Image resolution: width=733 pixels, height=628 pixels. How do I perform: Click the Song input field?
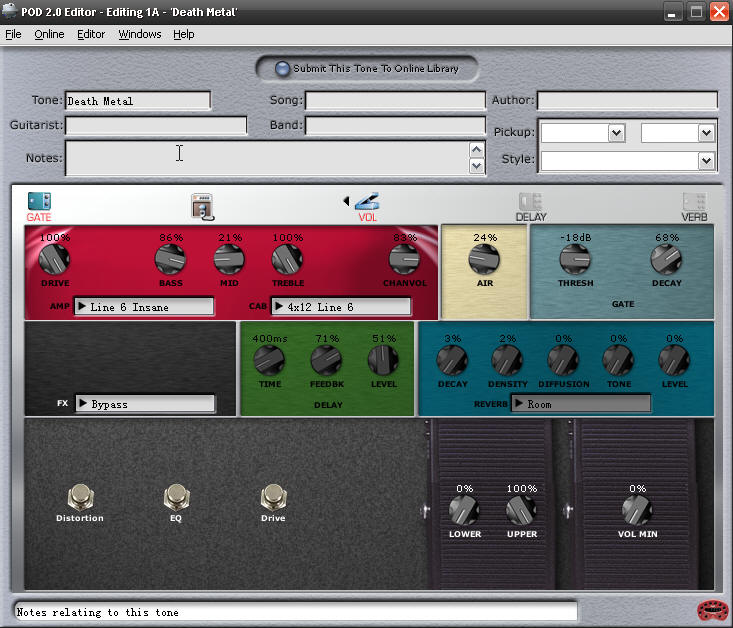point(395,101)
